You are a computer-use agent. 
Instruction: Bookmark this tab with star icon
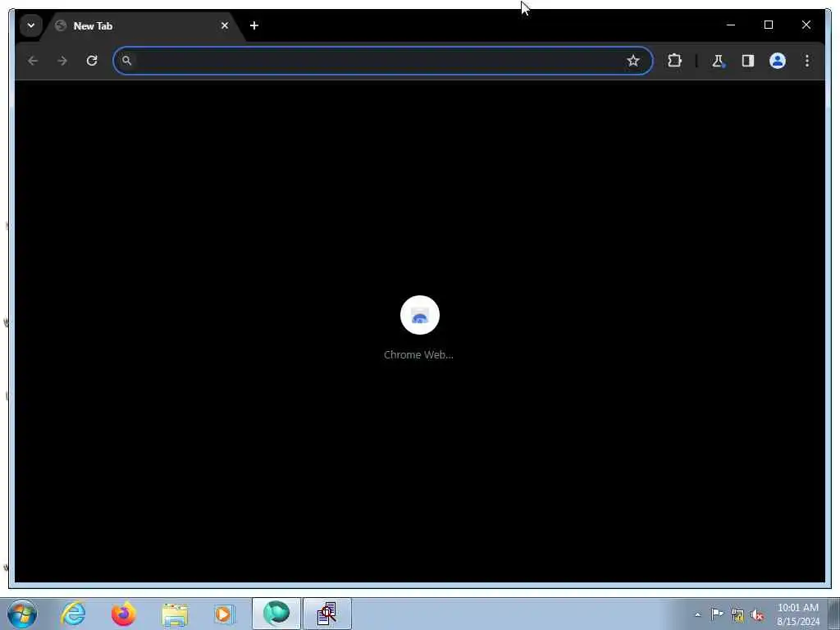[x=633, y=61]
